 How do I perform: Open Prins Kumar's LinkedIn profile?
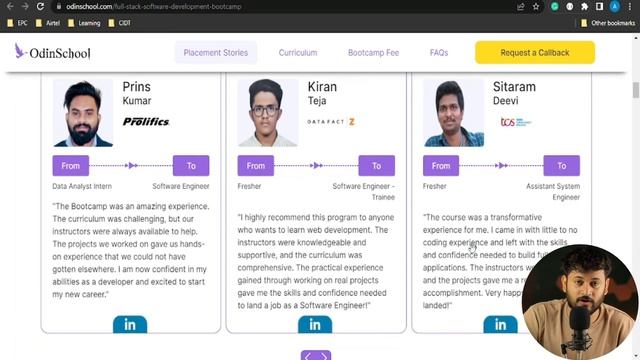click(x=130, y=324)
